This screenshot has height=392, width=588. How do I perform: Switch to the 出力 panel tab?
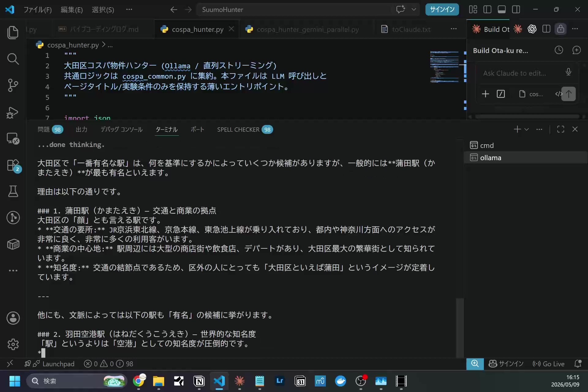coord(81,130)
